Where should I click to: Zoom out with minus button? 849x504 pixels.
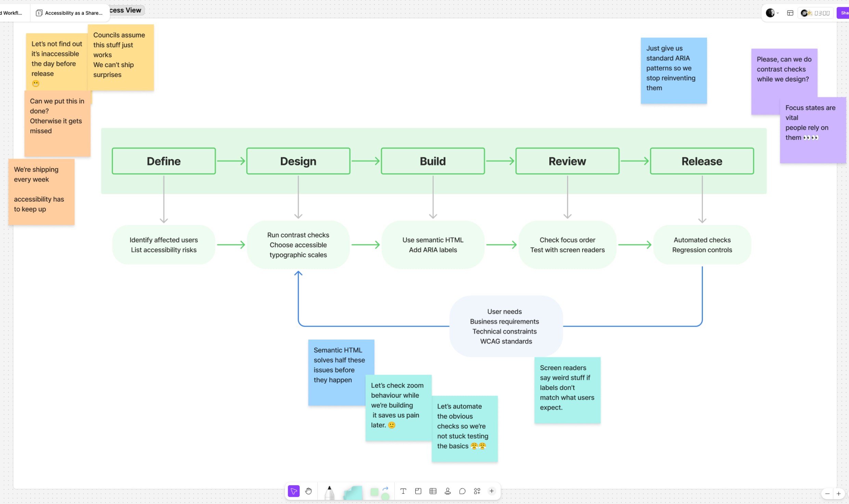[x=827, y=494]
